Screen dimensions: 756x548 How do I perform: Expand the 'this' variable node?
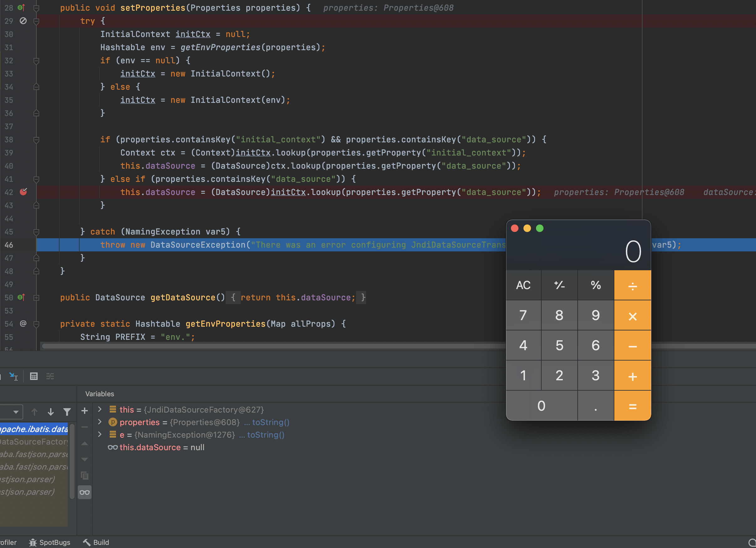click(x=100, y=409)
